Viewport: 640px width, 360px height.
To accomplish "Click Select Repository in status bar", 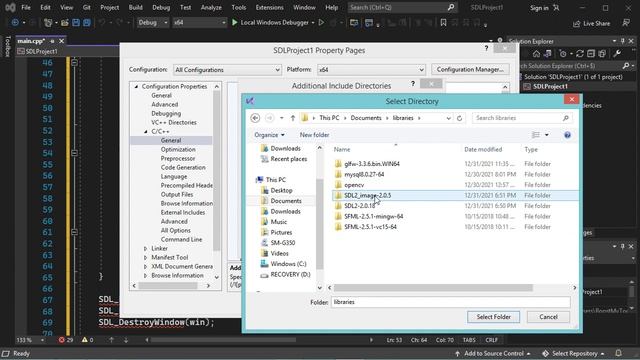I will click(x=574, y=353).
